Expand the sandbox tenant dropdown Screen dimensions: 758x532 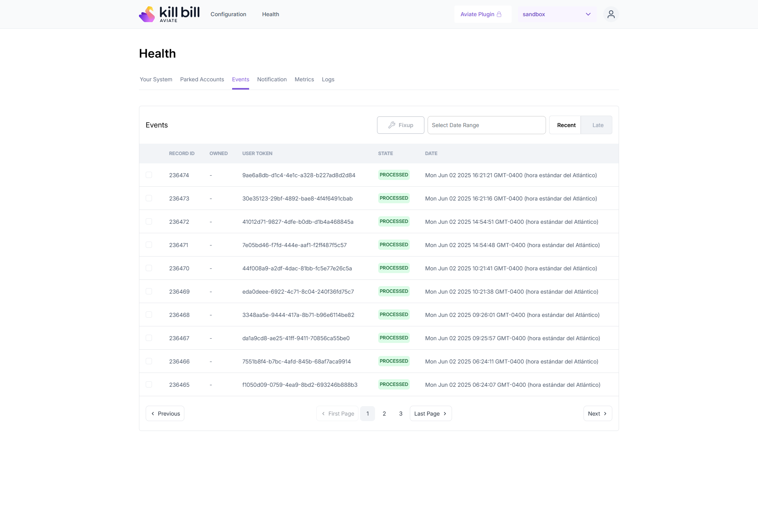point(557,14)
